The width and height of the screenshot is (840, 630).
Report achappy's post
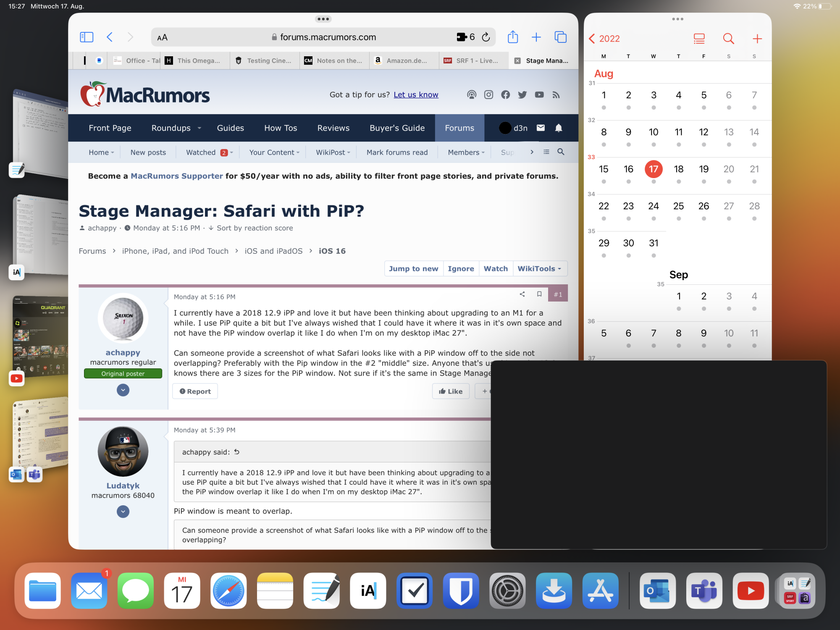click(x=195, y=391)
